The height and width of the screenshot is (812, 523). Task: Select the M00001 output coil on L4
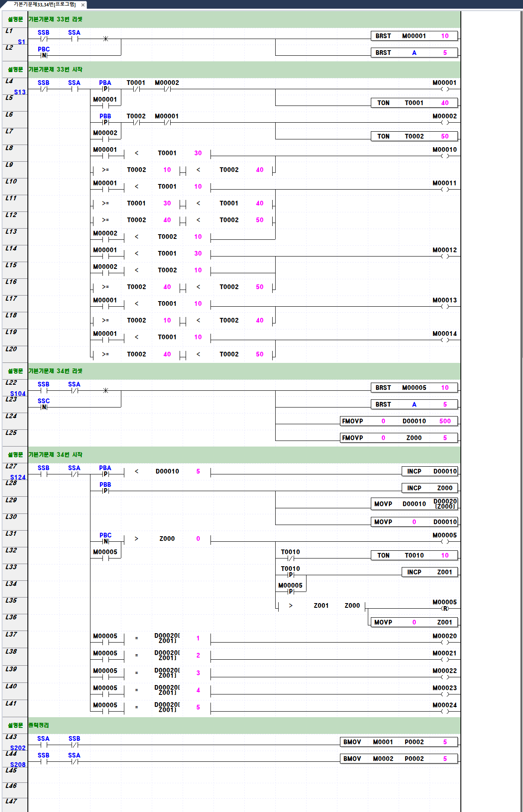pyautogui.click(x=445, y=89)
